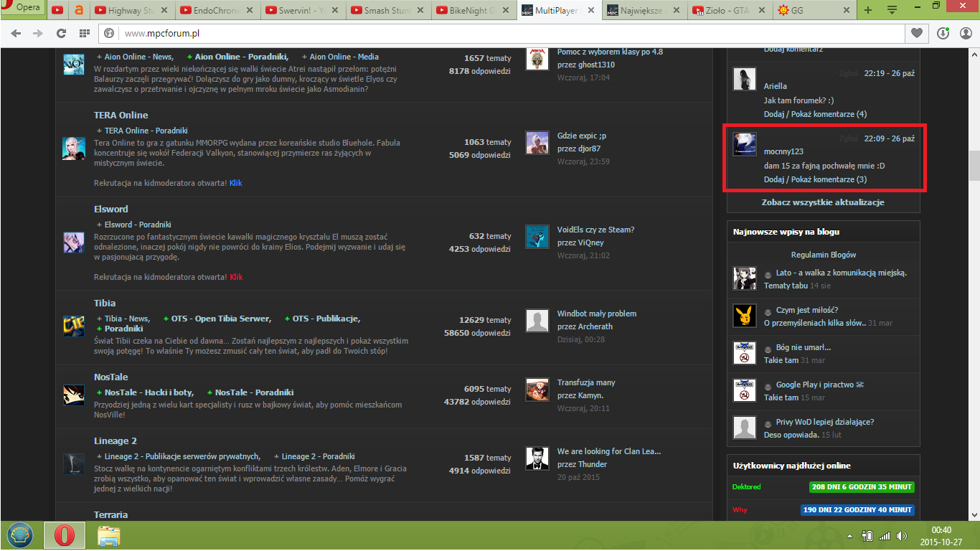Open the Lineage 2 forum heading
The image size is (980, 551).
pos(116,441)
